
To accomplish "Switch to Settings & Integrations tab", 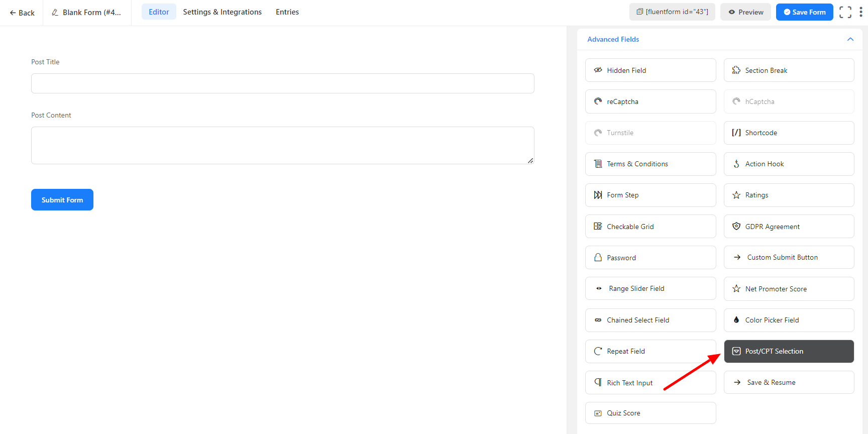I will click(x=222, y=12).
